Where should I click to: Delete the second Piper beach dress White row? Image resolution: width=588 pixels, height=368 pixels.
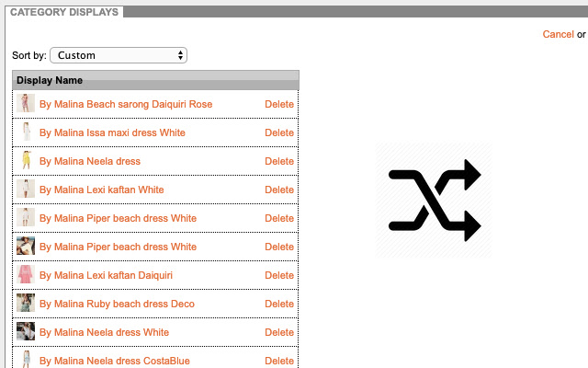click(x=279, y=247)
